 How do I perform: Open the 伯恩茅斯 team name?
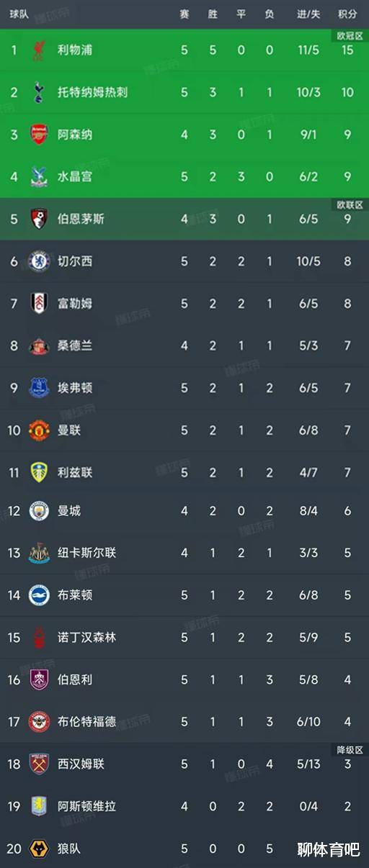coord(81,219)
